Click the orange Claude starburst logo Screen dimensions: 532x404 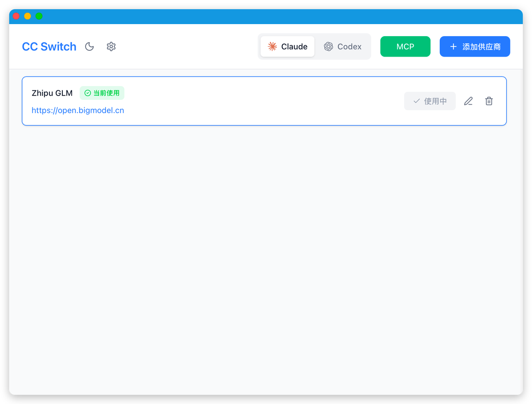[x=272, y=47]
